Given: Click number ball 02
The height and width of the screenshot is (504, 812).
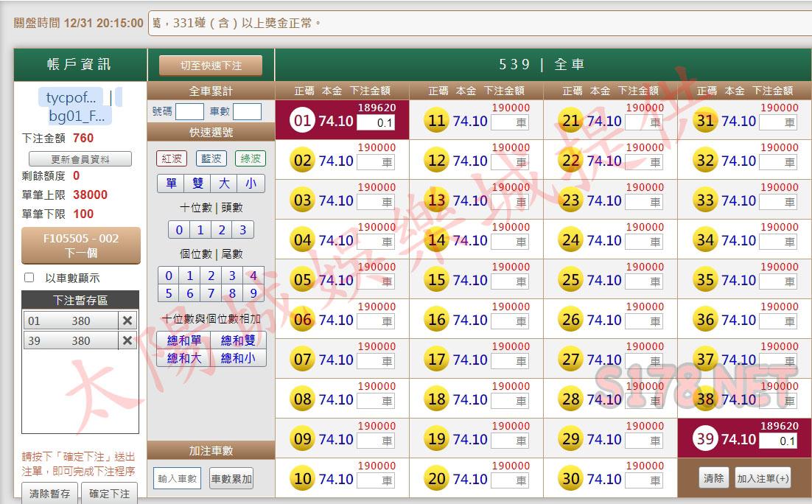Looking at the screenshot, I should coord(302,161).
